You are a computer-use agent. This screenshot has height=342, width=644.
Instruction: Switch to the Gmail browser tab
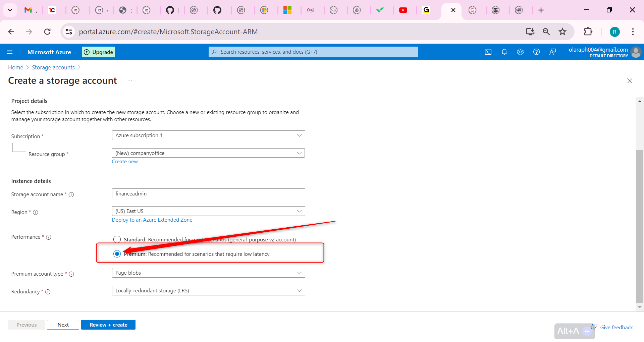(x=29, y=10)
